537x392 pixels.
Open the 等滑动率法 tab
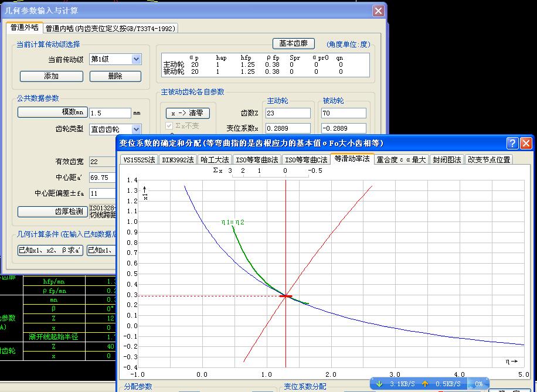(x=352, y=159)
